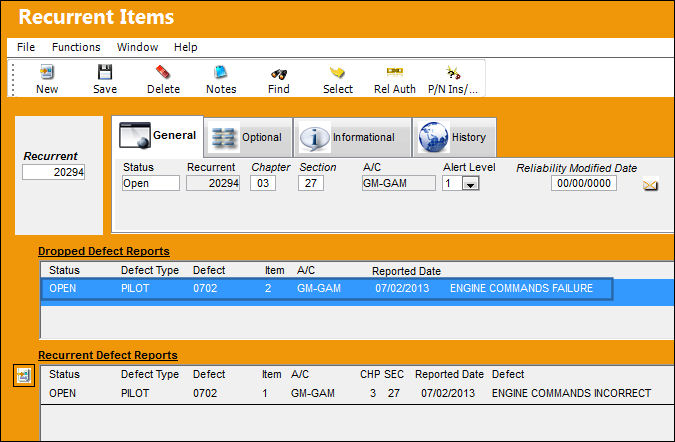675x442 pixels.
Task: Click the SEC column header in Recurrent Defect Reports
Action: coord(394,374)
